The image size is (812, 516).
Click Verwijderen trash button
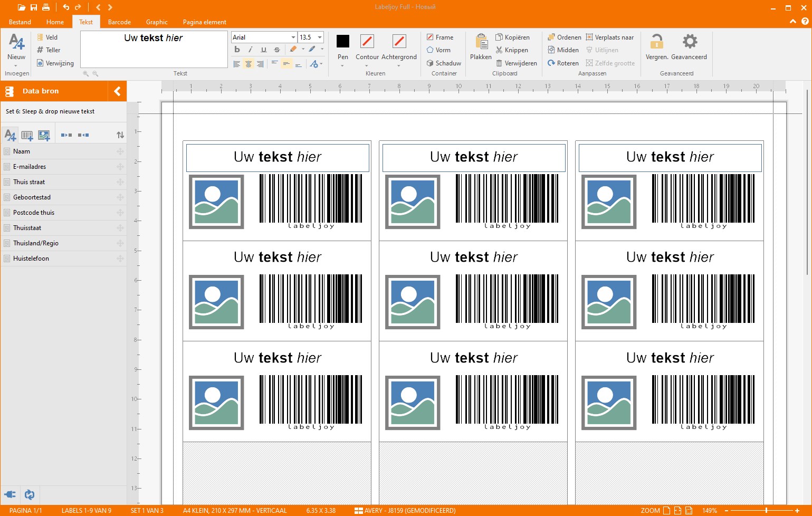(516, 63)
